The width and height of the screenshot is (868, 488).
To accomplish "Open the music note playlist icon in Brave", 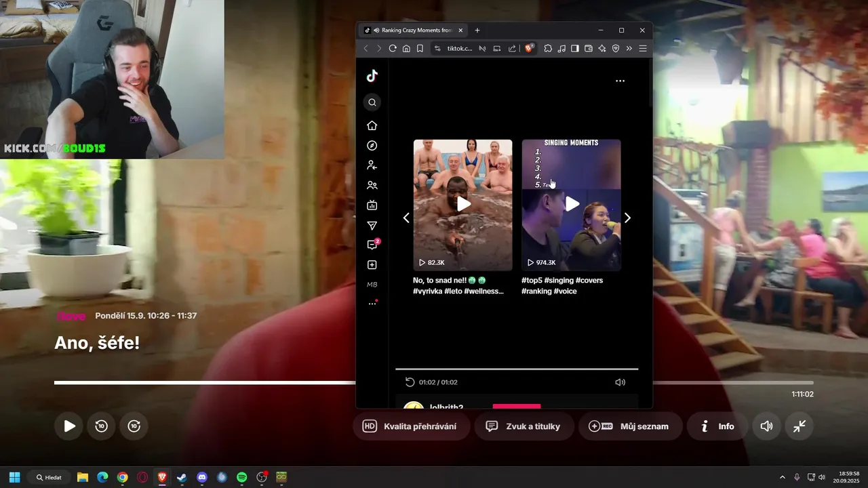I will click(x=561, y=48).
